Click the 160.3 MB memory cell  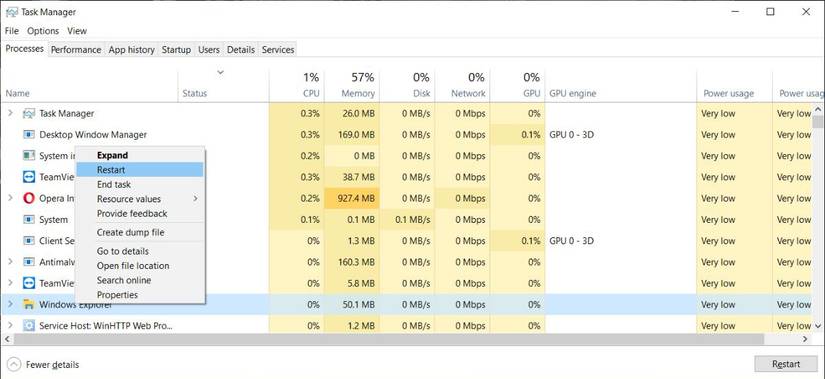(352, 262)
